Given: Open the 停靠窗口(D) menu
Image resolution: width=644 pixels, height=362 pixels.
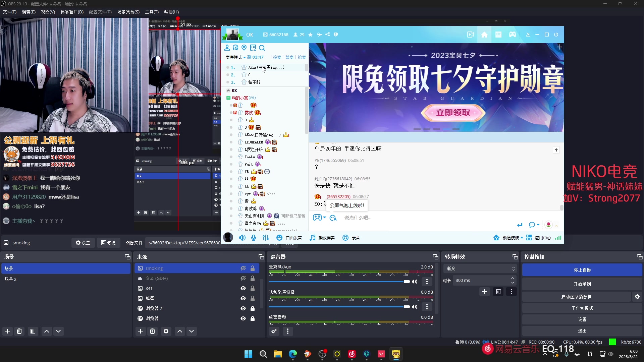Looking at the screenshot, I should (x=72, y=12).
